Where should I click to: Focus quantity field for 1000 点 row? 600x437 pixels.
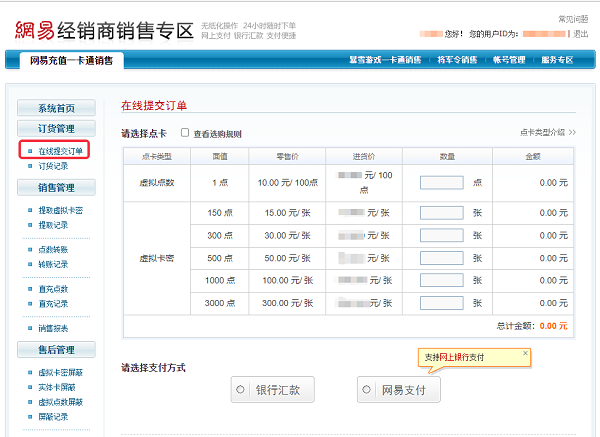coord(442,280)
